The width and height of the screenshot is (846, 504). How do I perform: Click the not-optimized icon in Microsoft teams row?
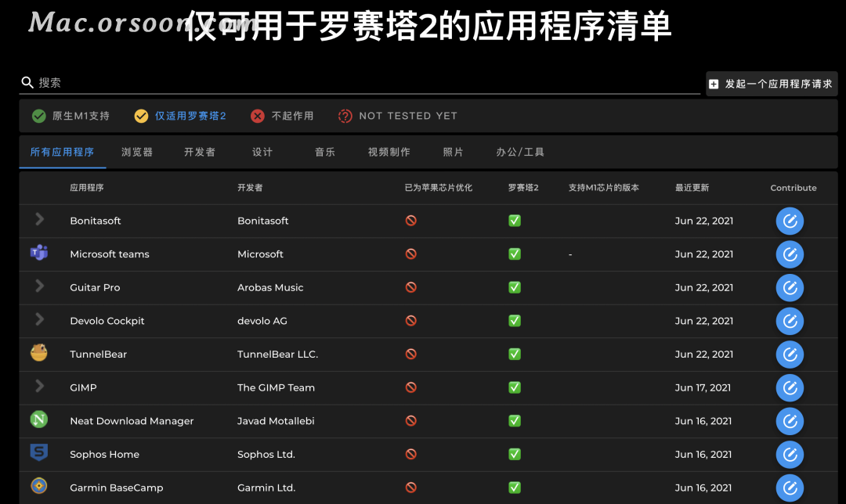tap(411, 254)
